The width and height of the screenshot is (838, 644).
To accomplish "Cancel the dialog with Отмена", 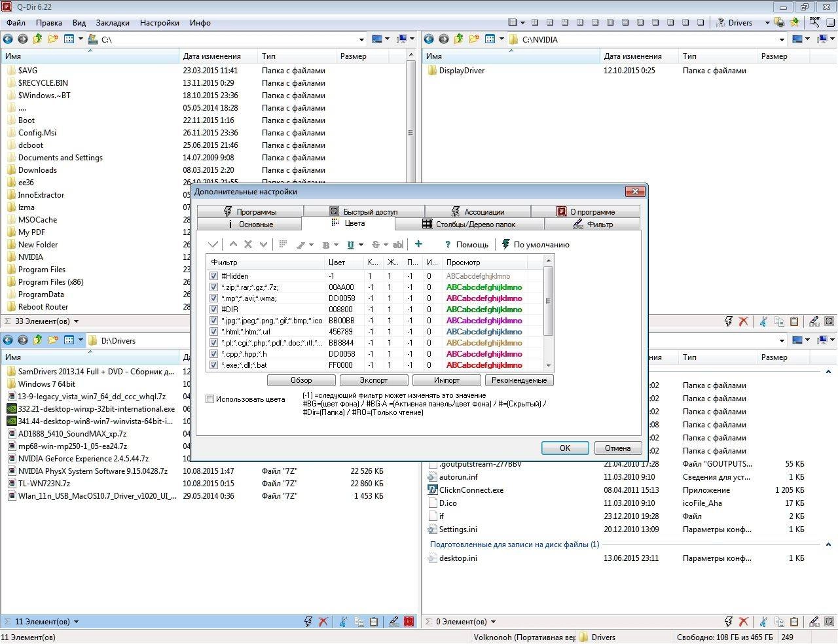I will [x=618, y=448].
